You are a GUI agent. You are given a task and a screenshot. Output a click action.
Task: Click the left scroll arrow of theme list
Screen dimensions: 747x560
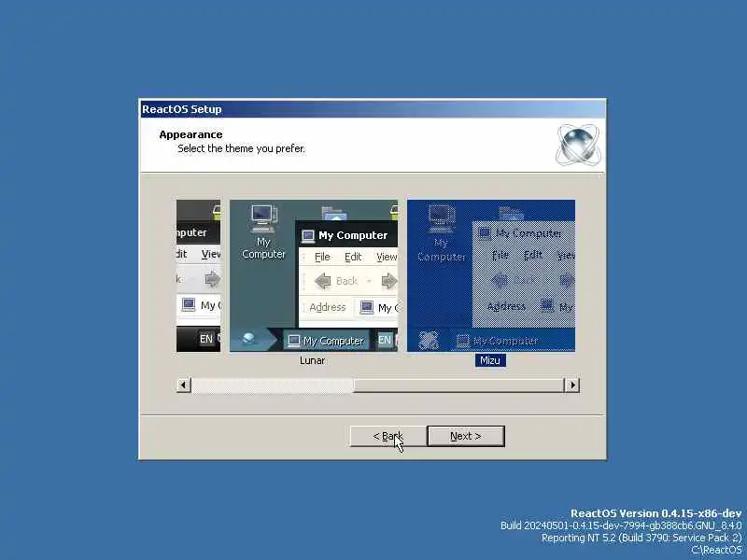(183, 385)
